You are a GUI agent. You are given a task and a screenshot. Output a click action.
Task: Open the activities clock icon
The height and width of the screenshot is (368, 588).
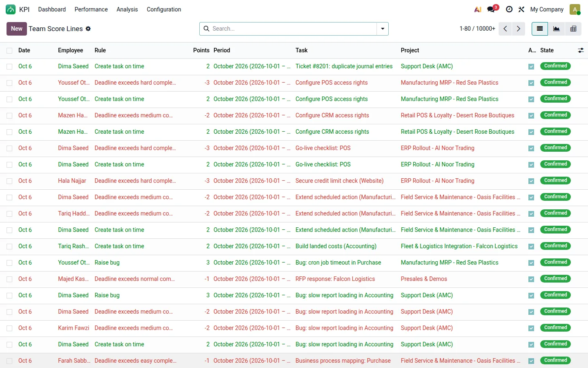pos(509,9)
